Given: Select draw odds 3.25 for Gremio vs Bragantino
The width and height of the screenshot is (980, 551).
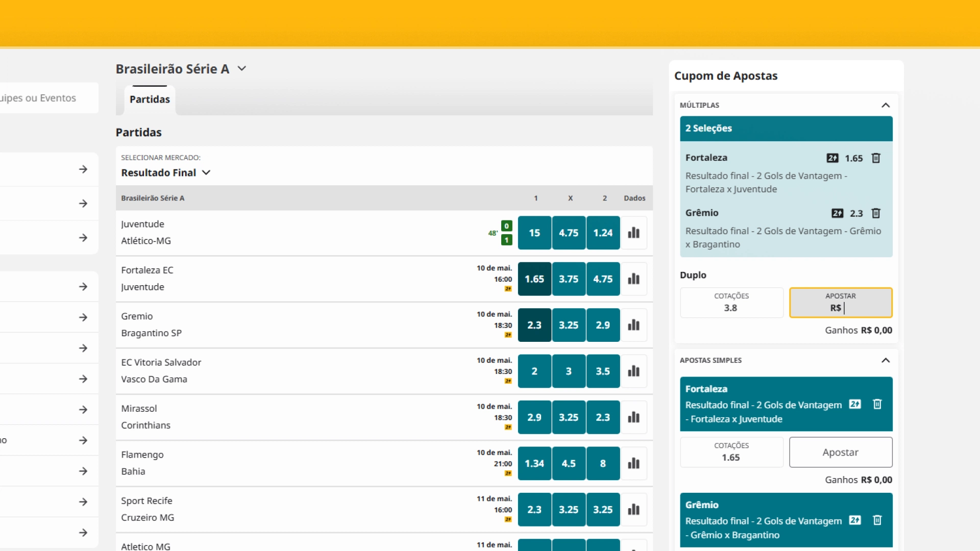Looking at the screenshot, I should coord(569,325).
